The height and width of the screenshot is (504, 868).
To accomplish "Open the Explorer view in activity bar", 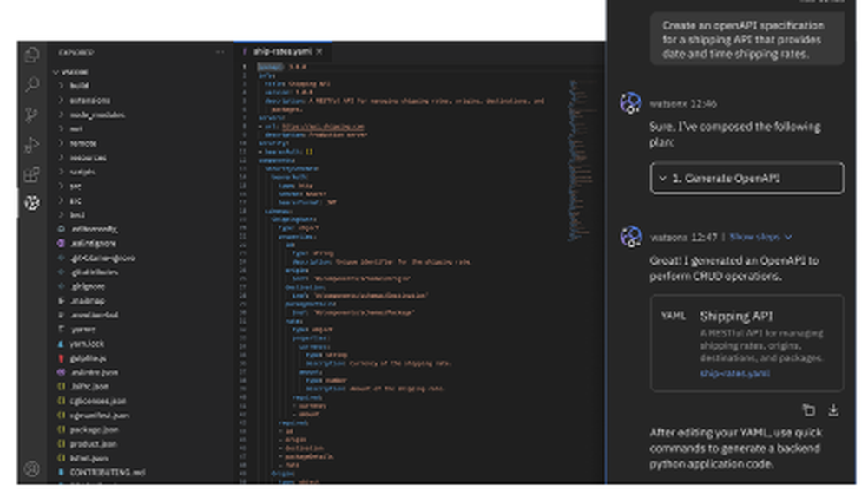I will pos(32,55).
